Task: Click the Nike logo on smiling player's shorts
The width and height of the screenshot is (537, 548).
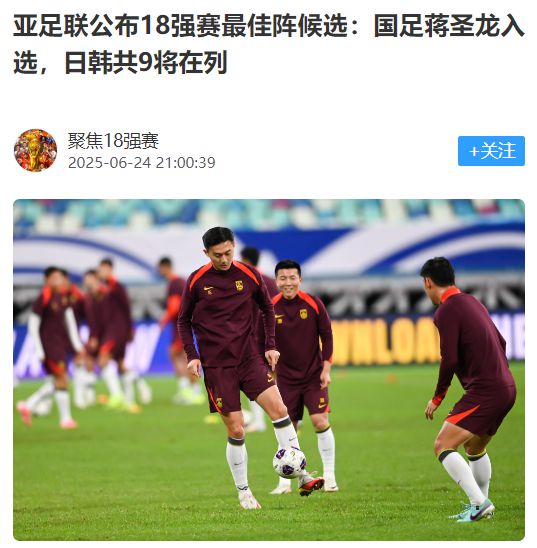Action: pos(322,406)
